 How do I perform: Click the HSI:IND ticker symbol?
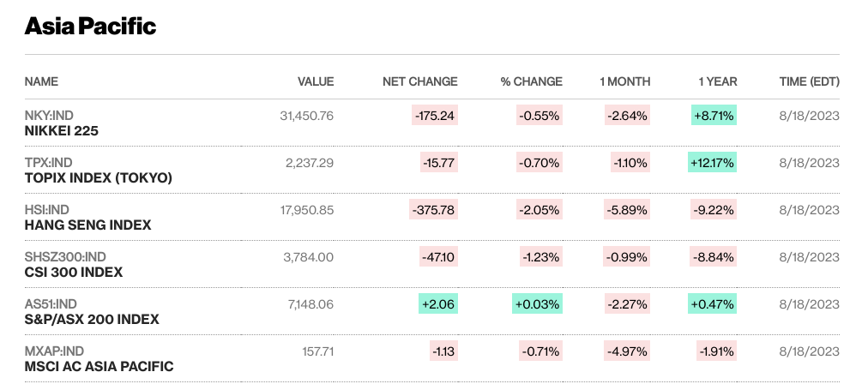click(47, 210)
